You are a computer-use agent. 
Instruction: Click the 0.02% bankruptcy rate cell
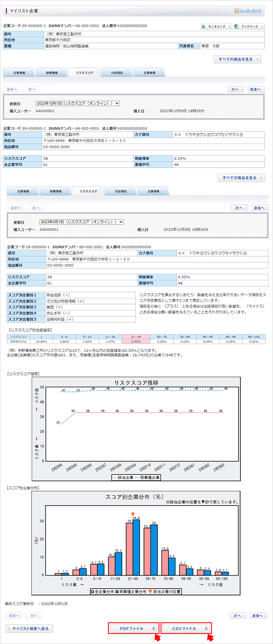[x=254, y=342]
